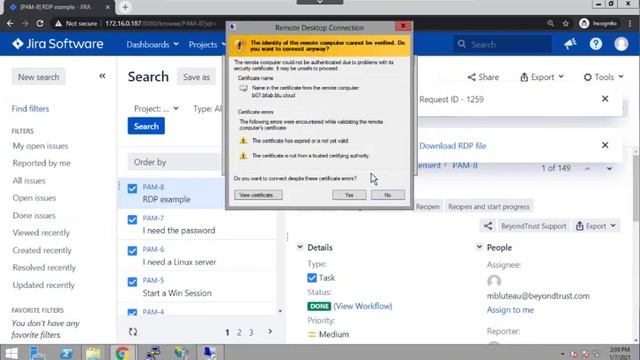Open Viewed recently filter
This screenshot has height=360, width=640.
[x=41, y=233]
